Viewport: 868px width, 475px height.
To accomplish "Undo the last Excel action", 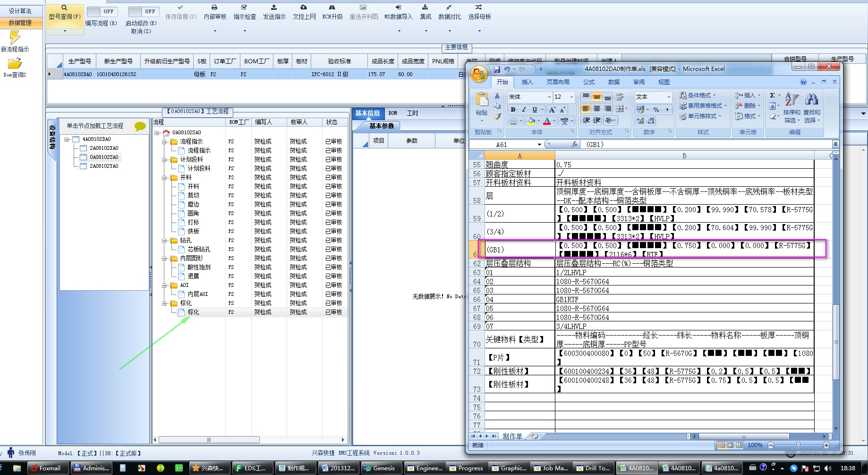I will (x=507, y=69).
